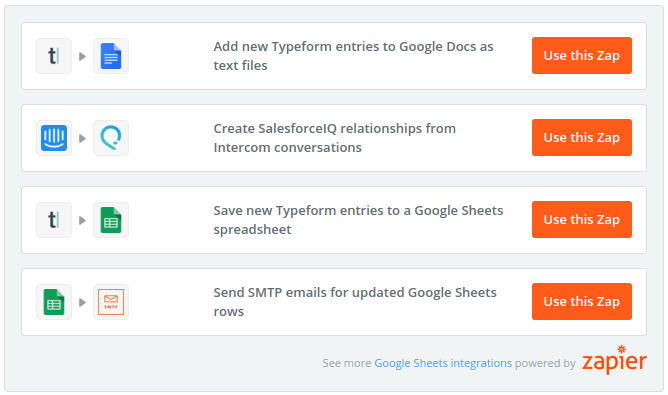This screenshot has width=668, height=395.
Task: Use this Zap for Typeform to Google Sheets
Action: (x=582, y=219)
